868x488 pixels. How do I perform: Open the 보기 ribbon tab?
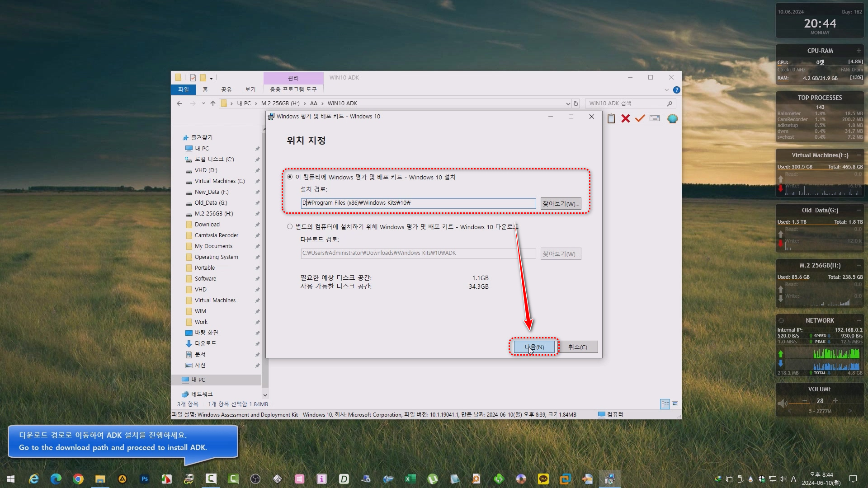click(250, 89)
